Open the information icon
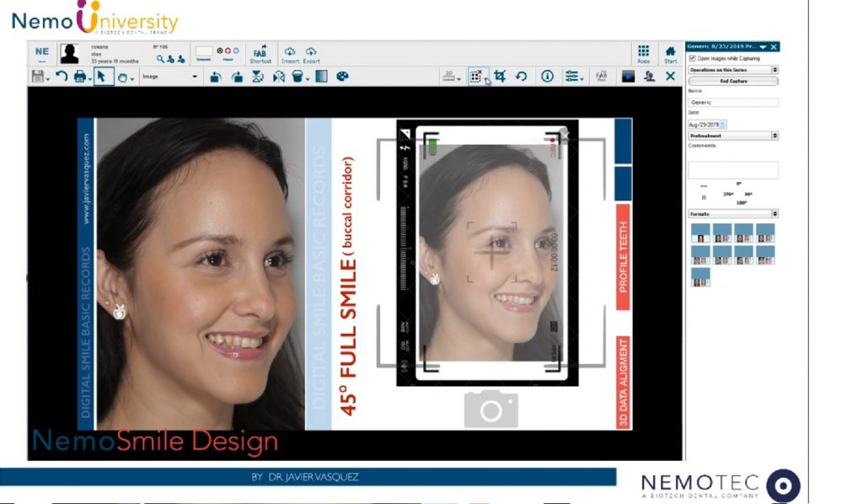Screen dimensions: 863x504 [547, 77]
